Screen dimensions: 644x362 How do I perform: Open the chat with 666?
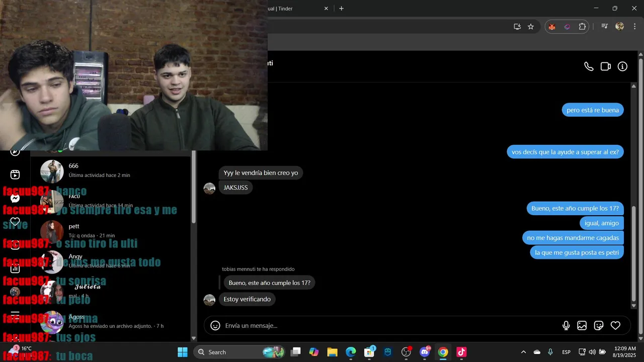111,171
